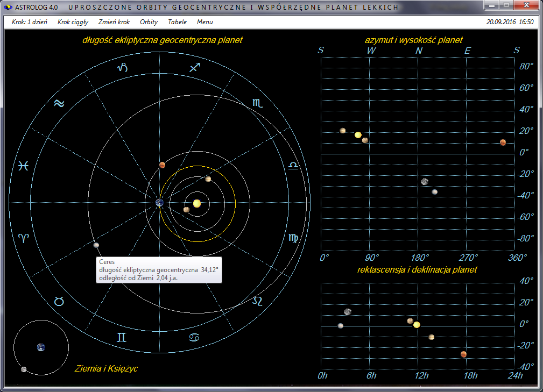Click the Taurus zodiac symbol
Screen dimensions: 543x392
[59, 301]
